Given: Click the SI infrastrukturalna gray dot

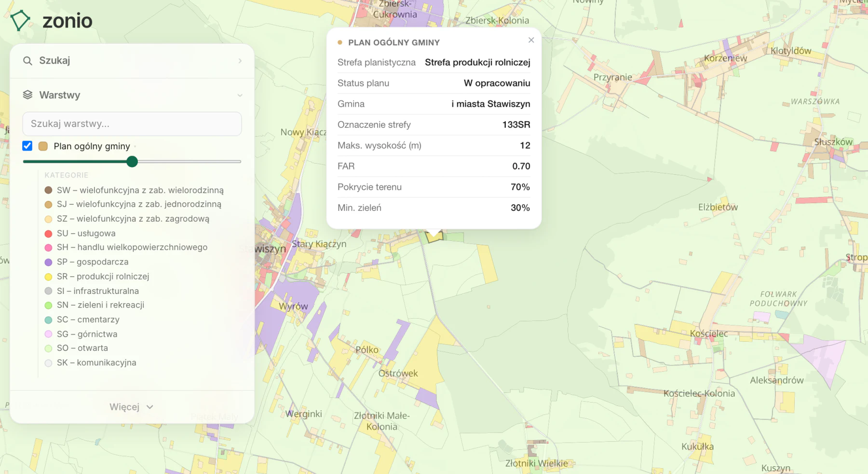Looking at the screenshot, I should pyautogui.click(x=48, y=291).
